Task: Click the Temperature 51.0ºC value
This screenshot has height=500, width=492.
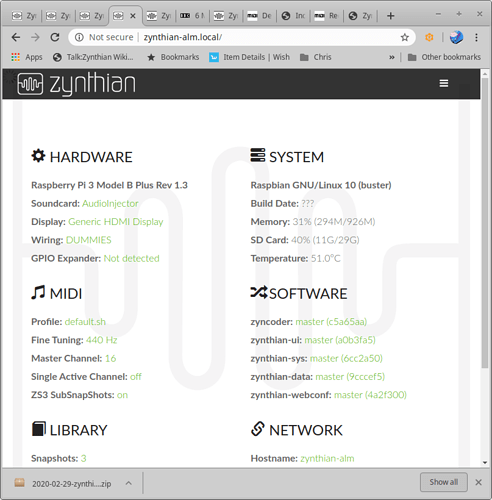Action: coord(326,258)
